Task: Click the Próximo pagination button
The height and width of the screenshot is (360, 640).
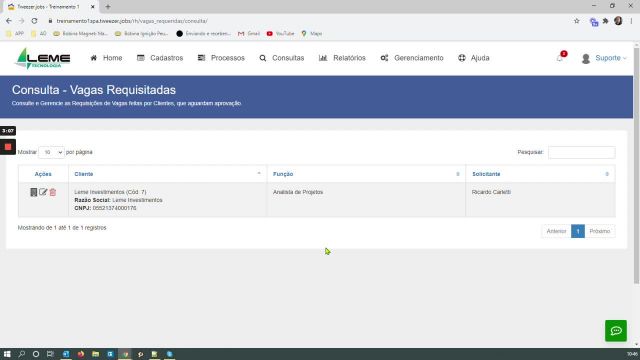Action: 600,231
